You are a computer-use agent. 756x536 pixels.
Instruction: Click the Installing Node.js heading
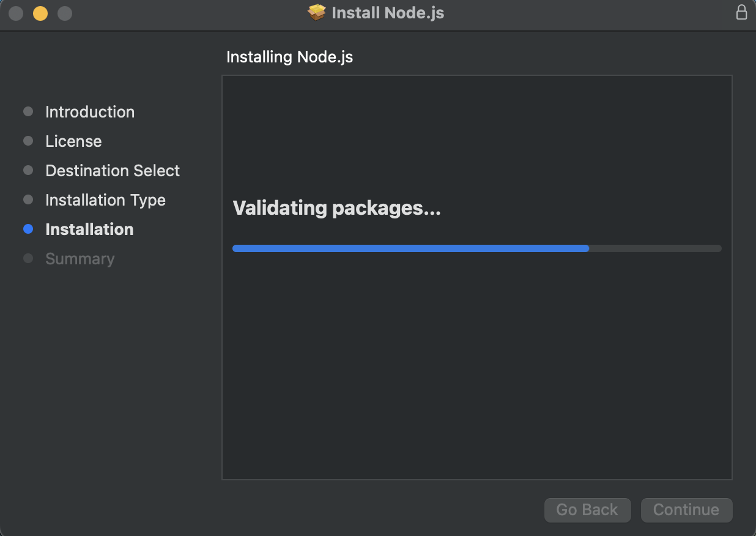click(289, 57)
